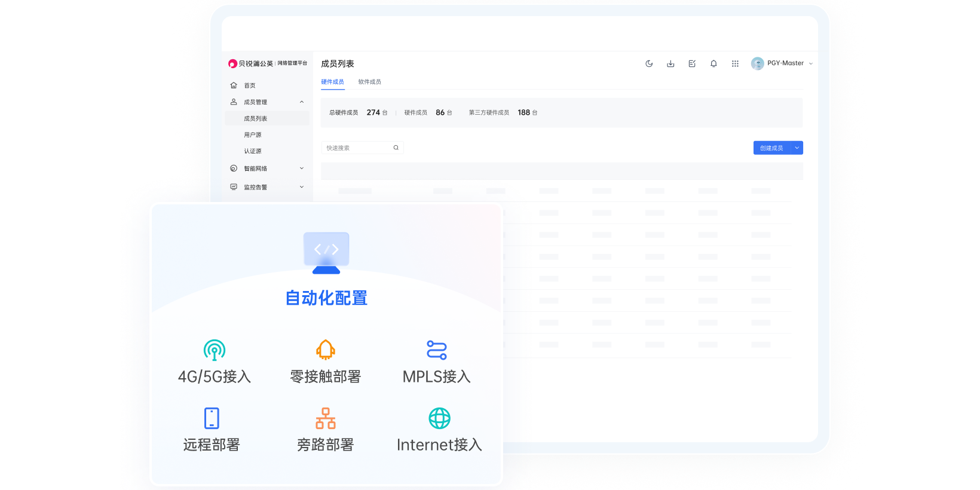
Task: Click the download icon in the header
Action: tap(670, 63)
